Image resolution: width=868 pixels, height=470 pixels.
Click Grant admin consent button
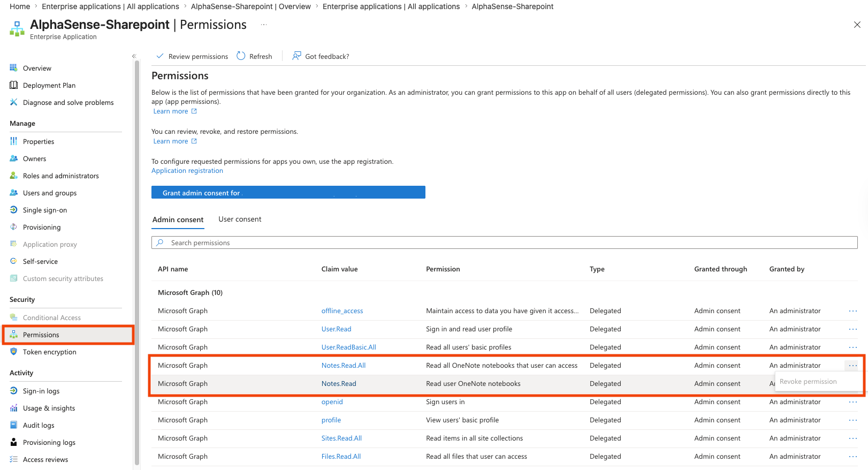288,192
